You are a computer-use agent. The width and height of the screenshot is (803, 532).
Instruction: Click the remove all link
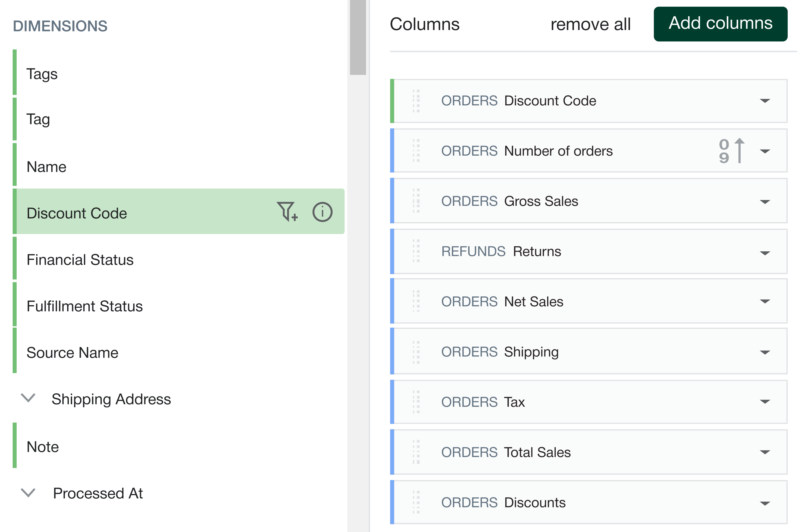pos(591,24)
